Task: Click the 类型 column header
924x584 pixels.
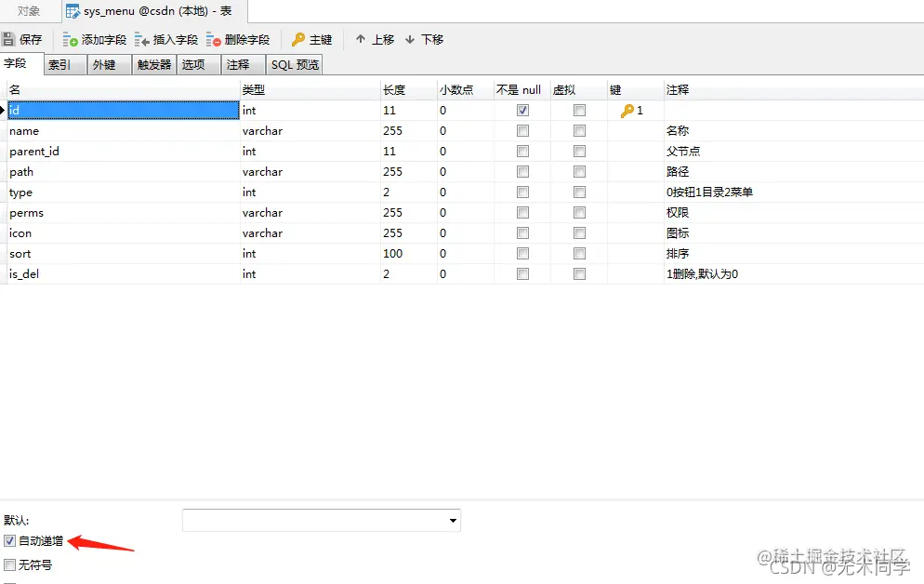Action: click(x=310, y=89)
